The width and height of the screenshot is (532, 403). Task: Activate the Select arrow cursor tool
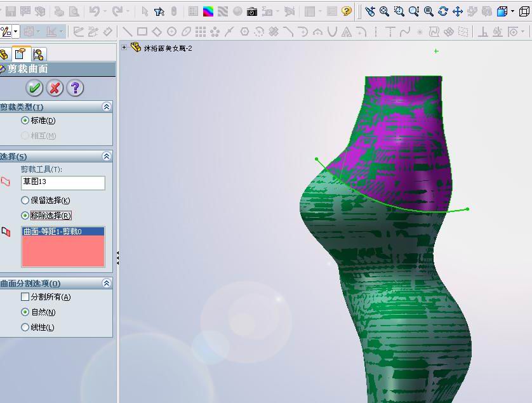tap(145, 11)
